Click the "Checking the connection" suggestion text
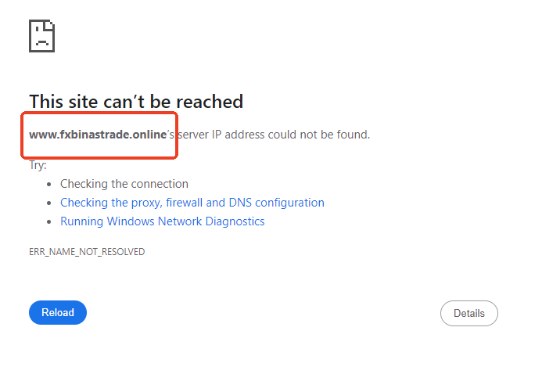 click(x=124, y=184)
